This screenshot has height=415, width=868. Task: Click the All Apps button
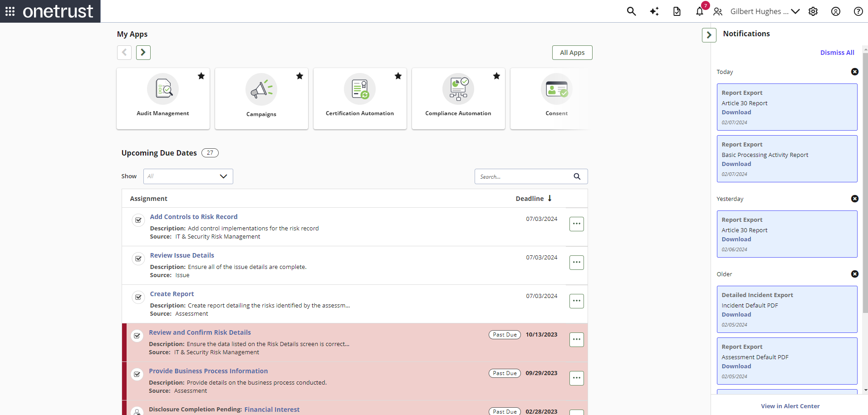coord(572,52)
